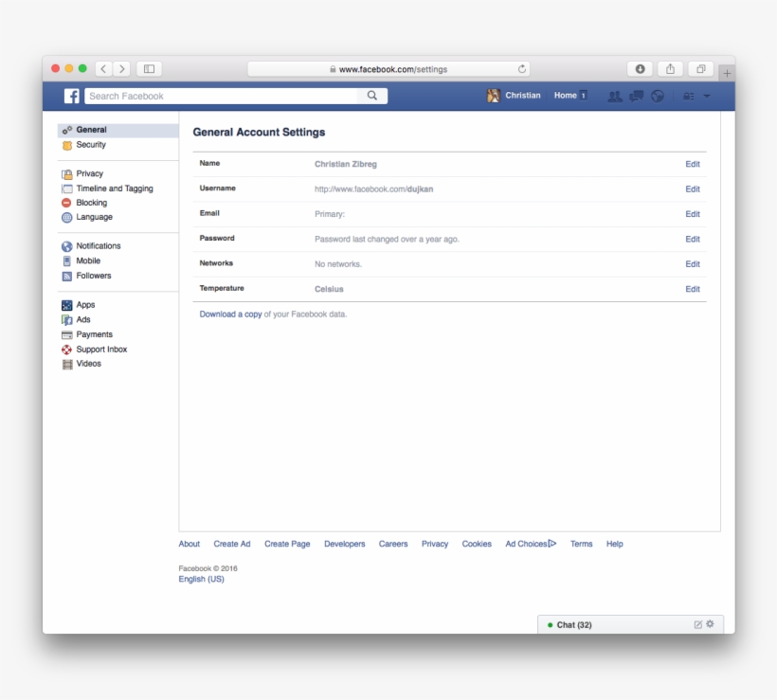Open Ads settings
Viewport: 777px width, 700px height.
(83, 319)
